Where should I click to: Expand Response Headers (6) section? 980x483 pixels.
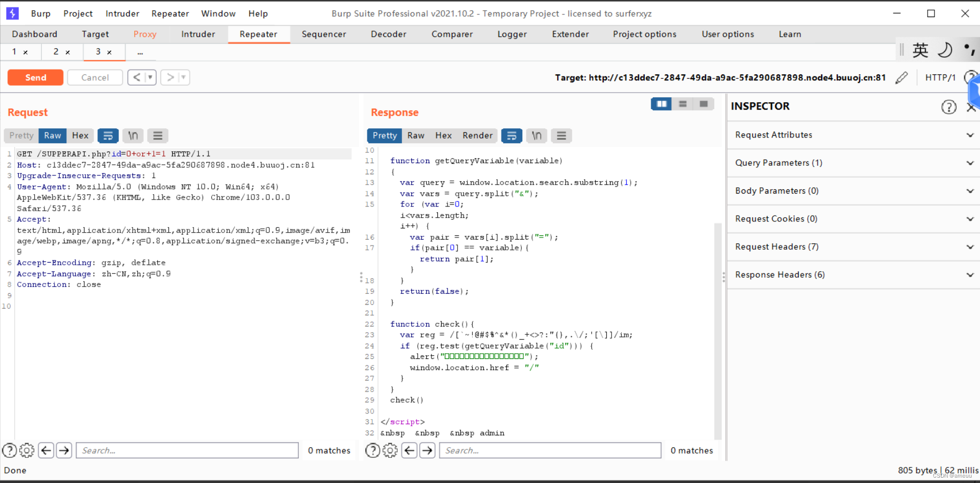853,275
